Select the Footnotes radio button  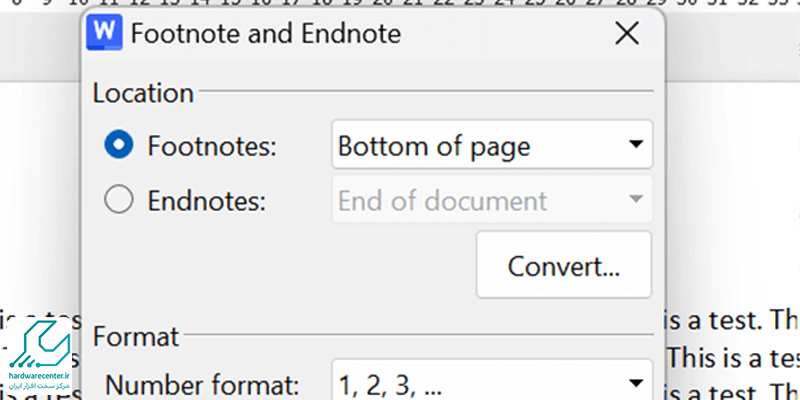tap(119, 144)
